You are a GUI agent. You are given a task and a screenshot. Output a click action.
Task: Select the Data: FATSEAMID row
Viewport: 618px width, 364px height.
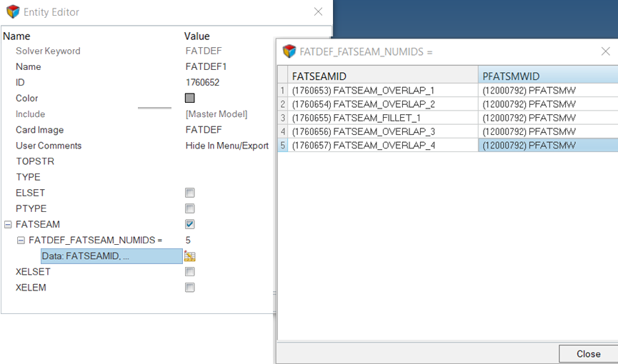click(x=111, y=256)
